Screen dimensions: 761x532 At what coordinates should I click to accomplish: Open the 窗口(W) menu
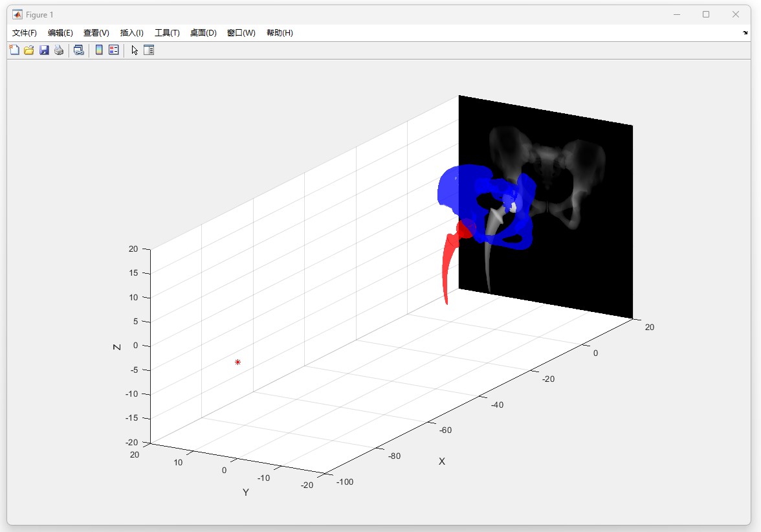pyautogui.click(x=241, y=33)
